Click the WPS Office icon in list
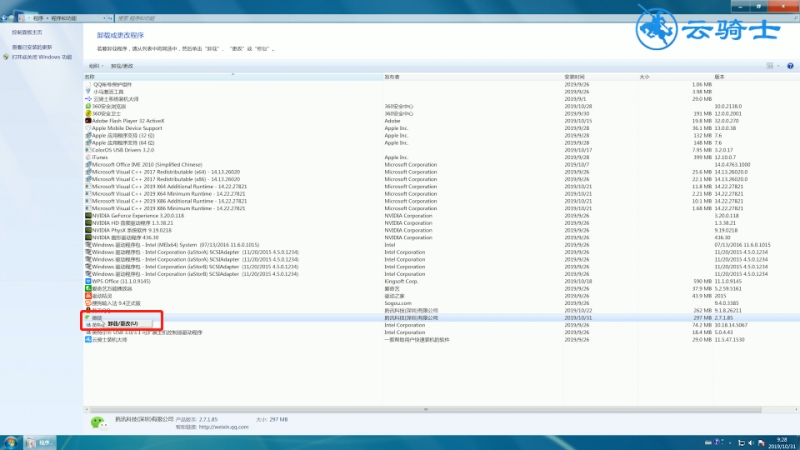Screen dimensions: 800x450 pos(88,281)
